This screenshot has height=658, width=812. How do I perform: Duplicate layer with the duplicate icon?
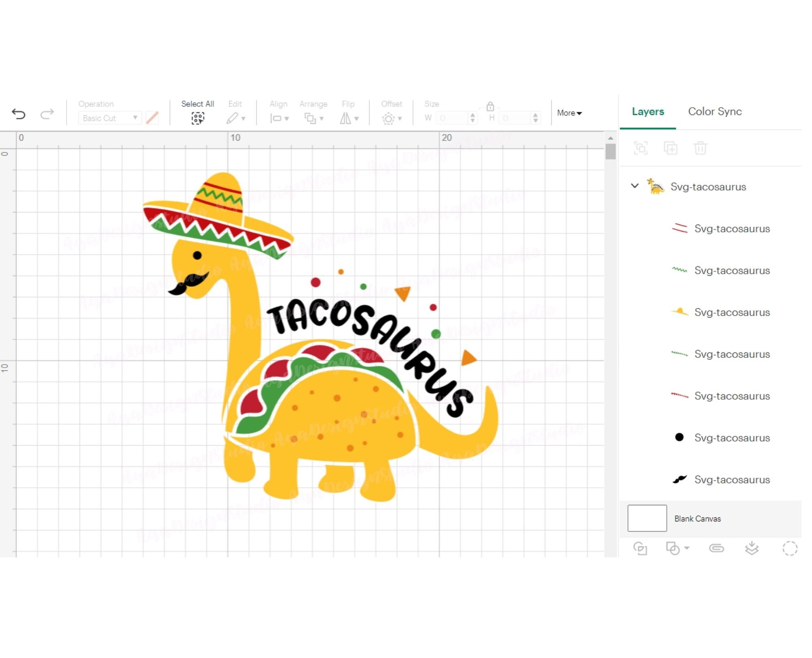click(671, 148)
